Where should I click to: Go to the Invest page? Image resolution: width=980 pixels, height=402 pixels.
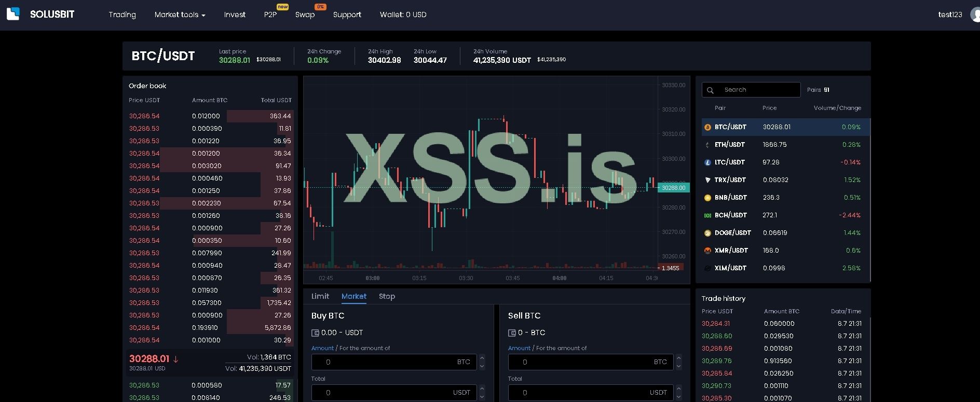(235, 15)
